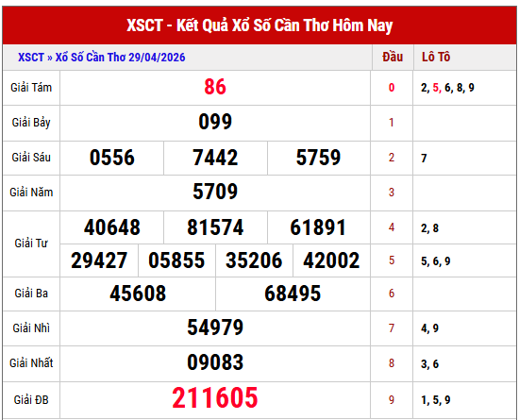519x420 pixels.
Task: Click the Đầu column header
Action: (393, 57)
